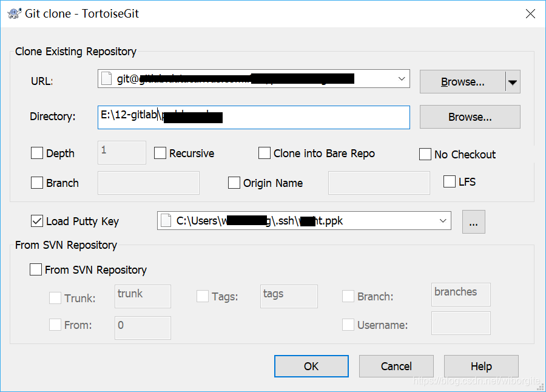Click Browse next to Directory field
546x392 pixels.
tap(470, 117)
